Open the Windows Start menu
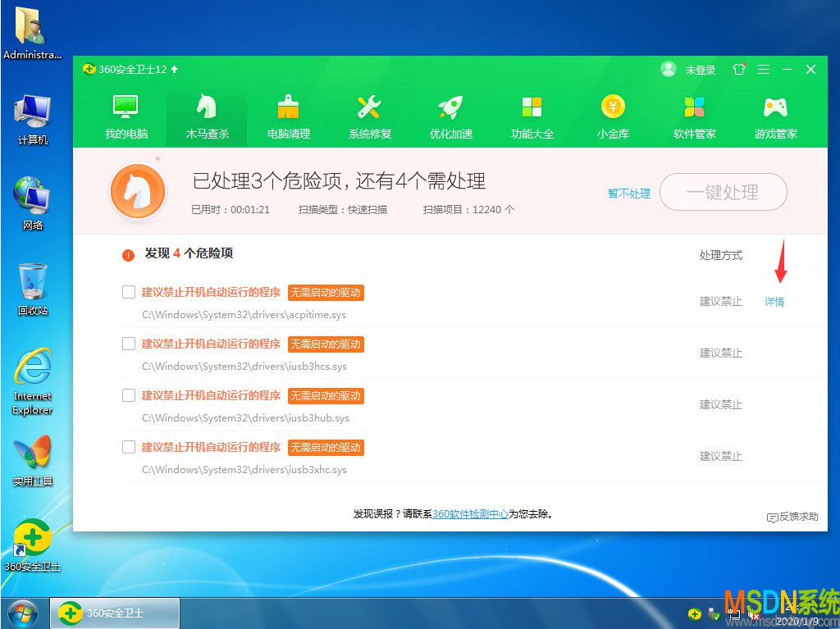Viewport: 840px width, 629px height. [x=24, y=614]
